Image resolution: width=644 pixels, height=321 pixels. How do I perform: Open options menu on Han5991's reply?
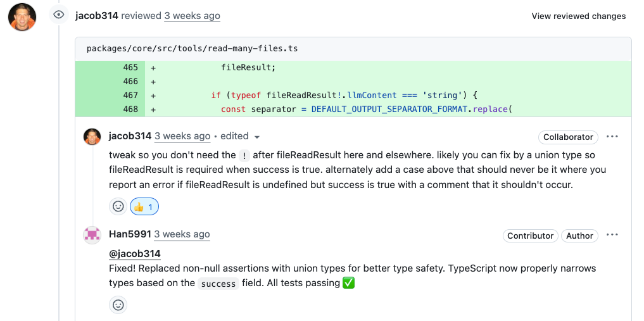tap(612, 236)
